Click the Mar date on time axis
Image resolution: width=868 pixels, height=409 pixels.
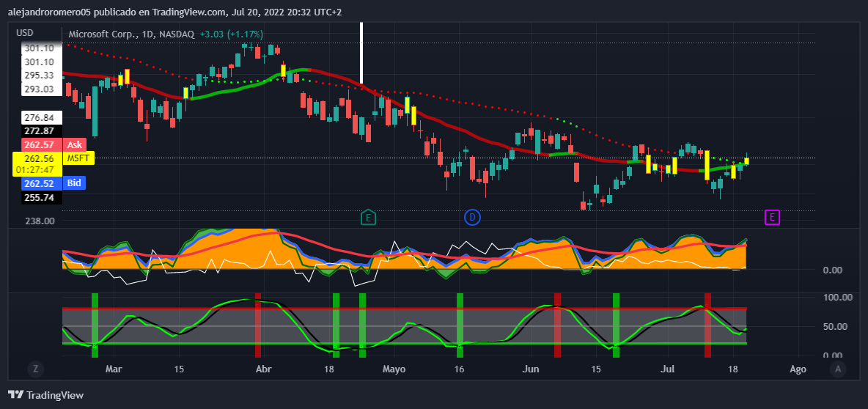click(x=113, y=369)
